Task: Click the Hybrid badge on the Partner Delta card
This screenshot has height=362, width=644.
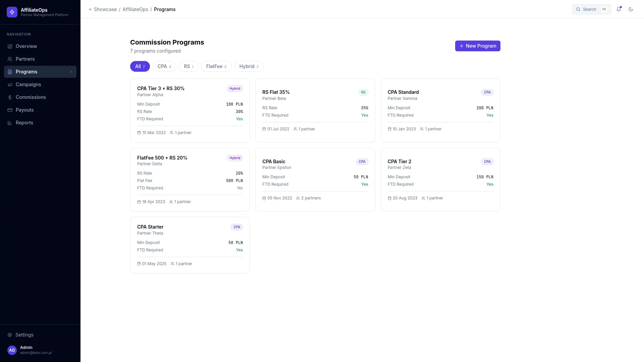Action: (x=235, y=158)
